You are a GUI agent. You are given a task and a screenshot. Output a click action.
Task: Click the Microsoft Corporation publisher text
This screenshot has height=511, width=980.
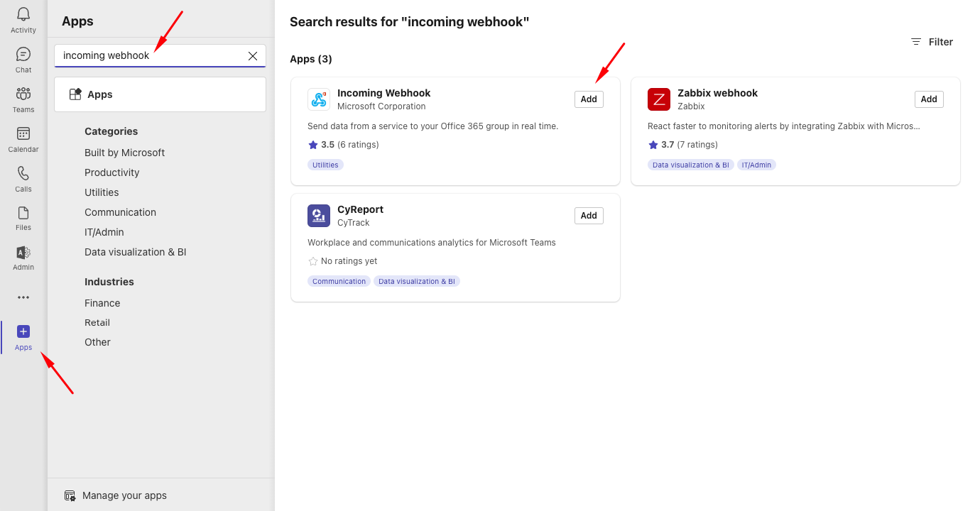[x=381, y=106]
